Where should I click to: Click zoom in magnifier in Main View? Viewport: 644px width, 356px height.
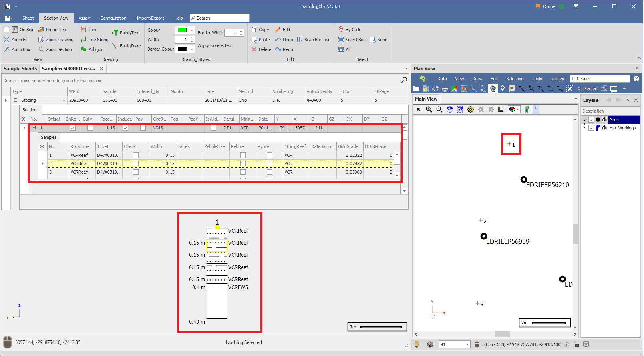pos(429,109)
